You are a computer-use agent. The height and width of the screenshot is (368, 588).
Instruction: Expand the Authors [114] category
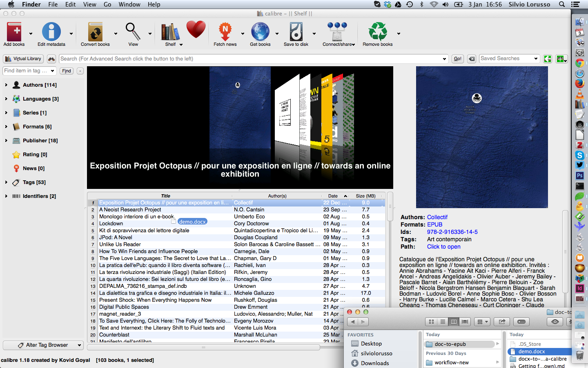(x=6, y=85)
